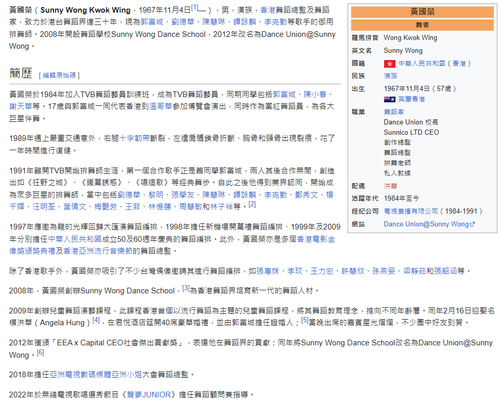Open the 舞蹈家 link in the infobox
500x408 pixels.
click(394, 112)
